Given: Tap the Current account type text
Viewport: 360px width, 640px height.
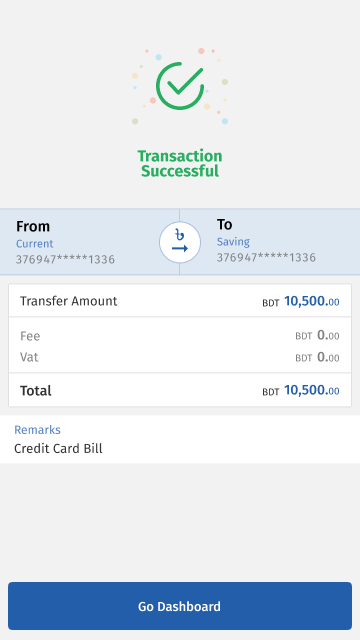Looking at the screenshot, I should pyautogui.click(x=35, y=244).
